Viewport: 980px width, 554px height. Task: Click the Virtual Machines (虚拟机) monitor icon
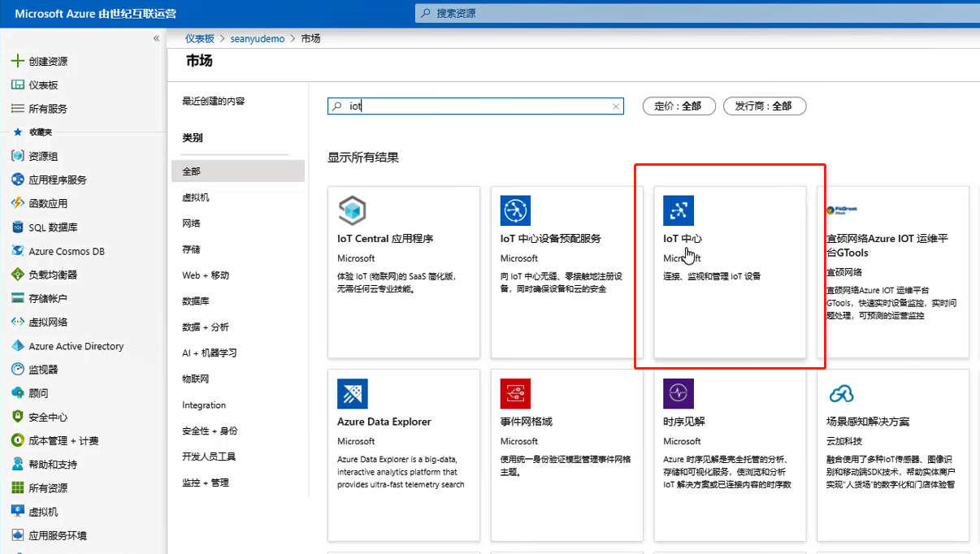[17, 512]
